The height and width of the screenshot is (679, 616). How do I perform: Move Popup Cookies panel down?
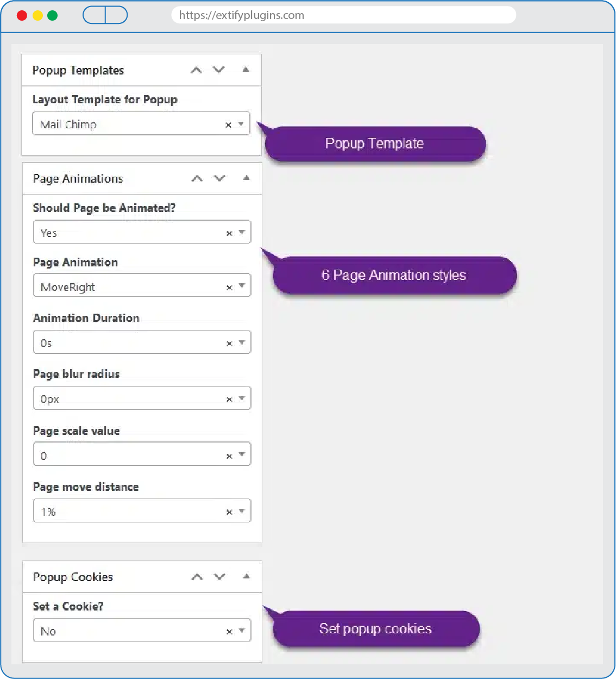point(219,577)
